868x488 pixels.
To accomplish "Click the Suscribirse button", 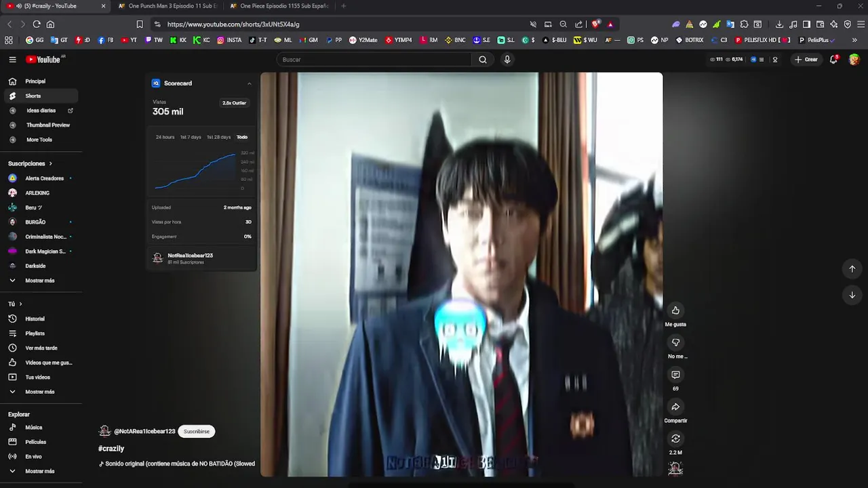I will 196,431.
